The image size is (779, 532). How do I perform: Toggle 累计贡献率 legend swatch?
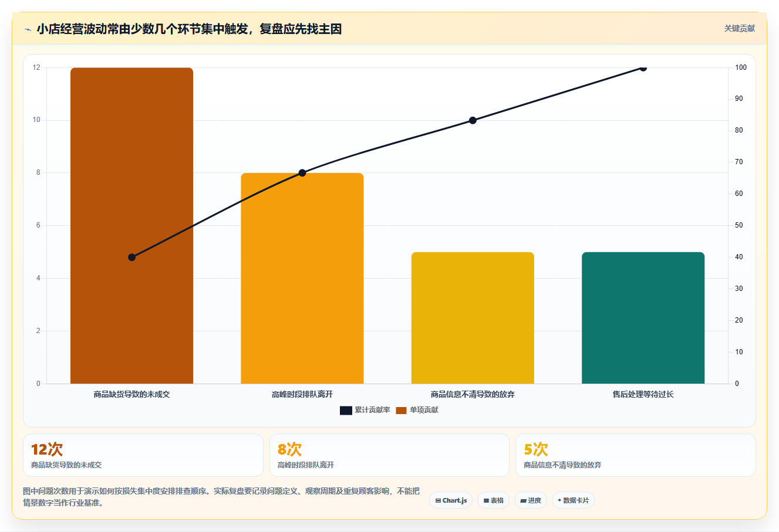[x=346, y=410]
